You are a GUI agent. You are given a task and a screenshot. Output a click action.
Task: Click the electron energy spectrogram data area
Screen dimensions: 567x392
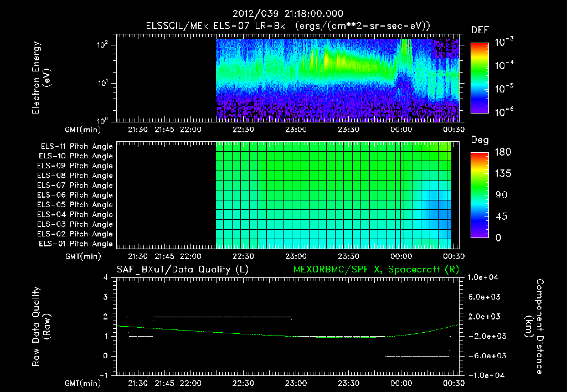click(337, 80)
